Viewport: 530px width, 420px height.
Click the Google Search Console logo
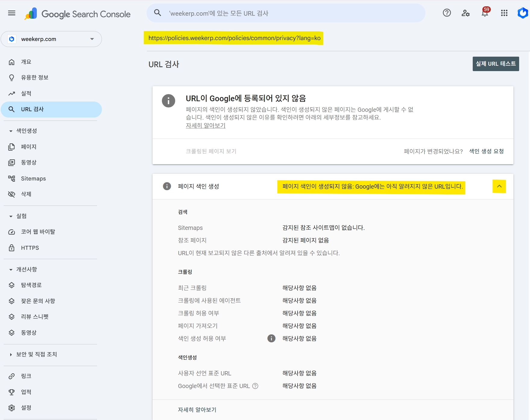77,14
